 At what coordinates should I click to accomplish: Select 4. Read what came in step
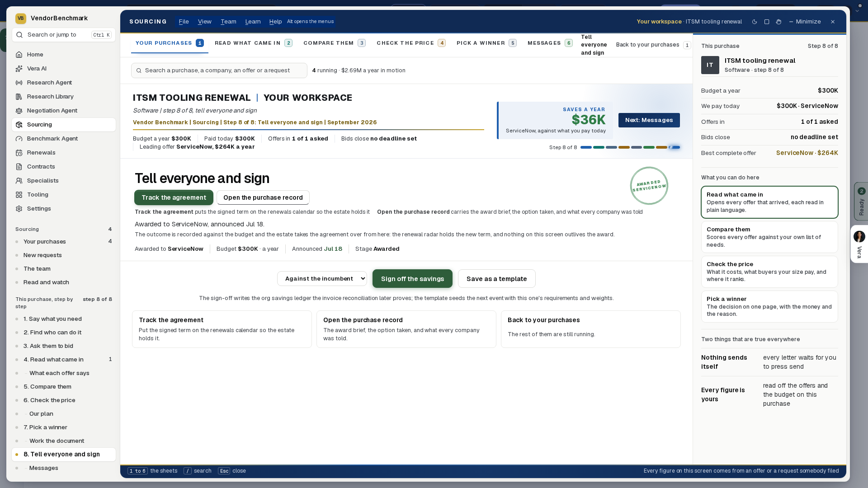pyautogui.click(x=63, y=360)
